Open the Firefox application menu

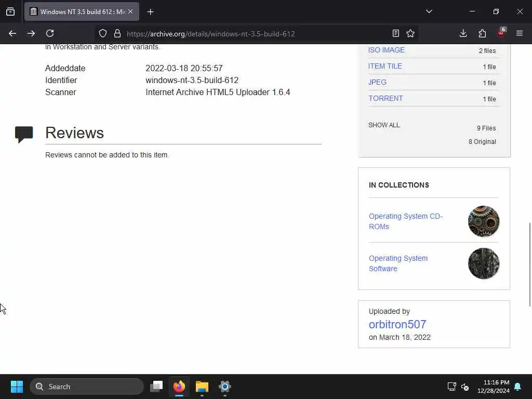(520, 33)
